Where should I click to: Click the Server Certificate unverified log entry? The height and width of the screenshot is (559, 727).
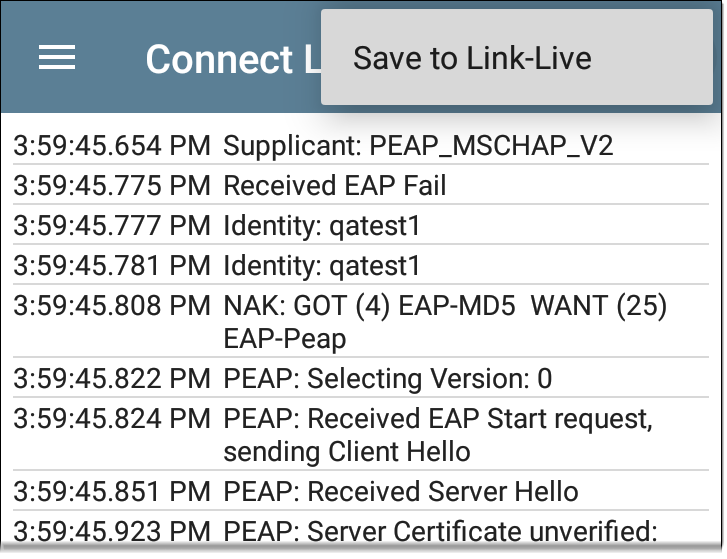(x=361, y=531)
